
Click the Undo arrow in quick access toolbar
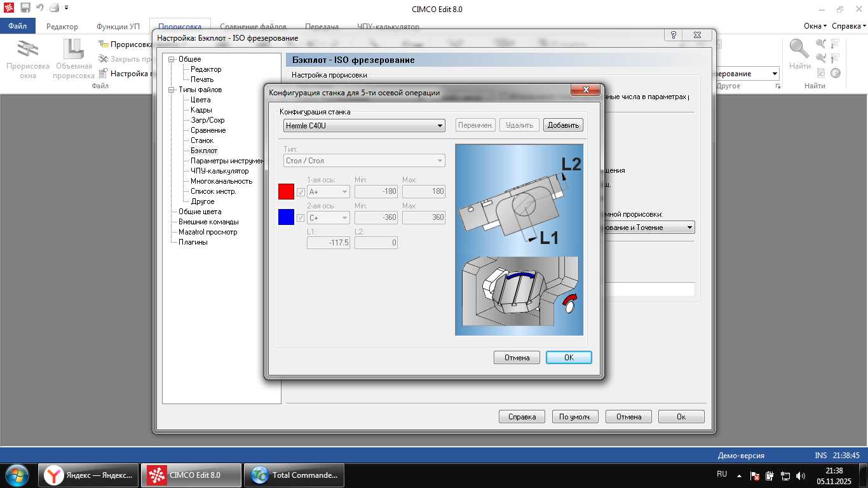click(x=39, y=8)
